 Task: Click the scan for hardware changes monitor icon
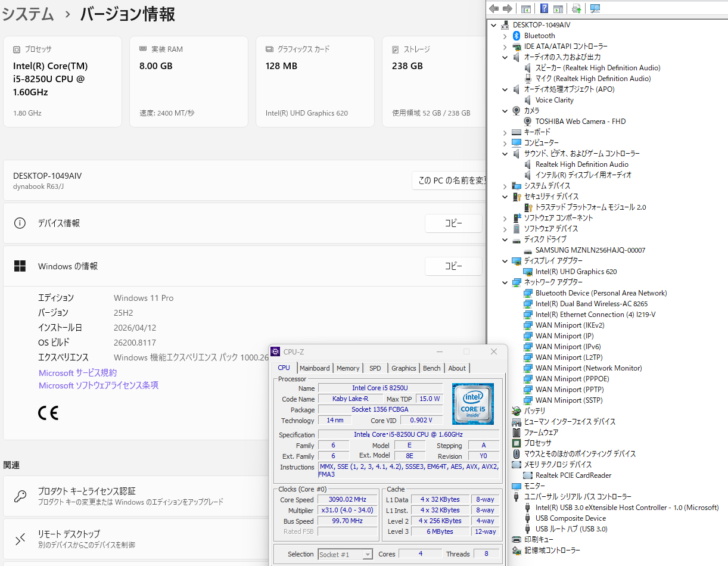click(x=595, y=8)
